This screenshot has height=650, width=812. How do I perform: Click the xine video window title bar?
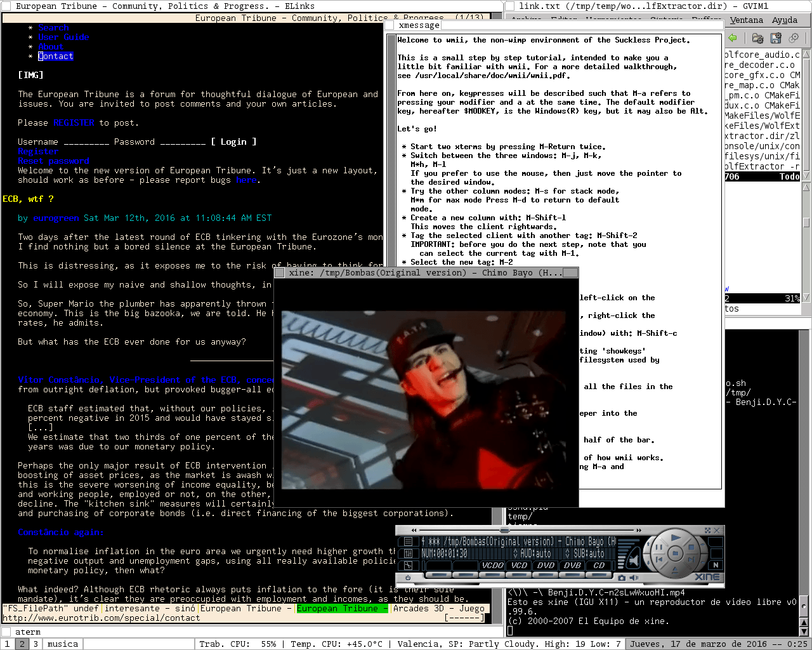(426, 273)
